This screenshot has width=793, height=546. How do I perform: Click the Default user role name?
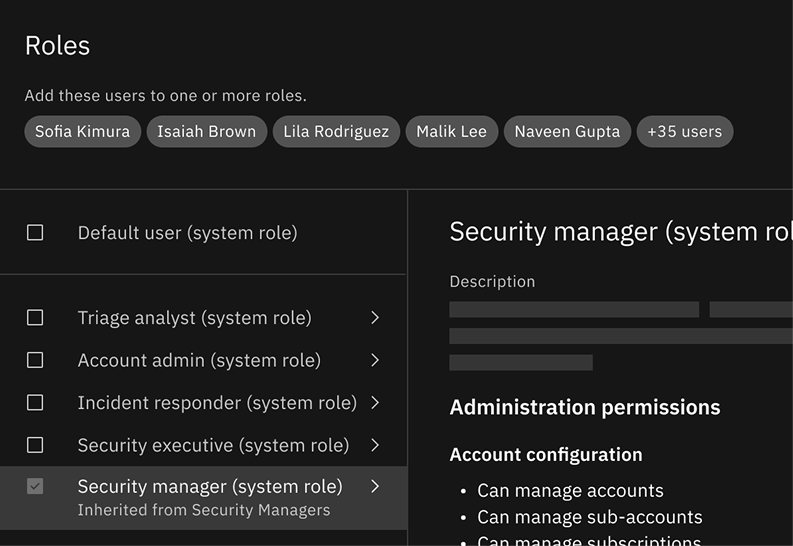187,233
